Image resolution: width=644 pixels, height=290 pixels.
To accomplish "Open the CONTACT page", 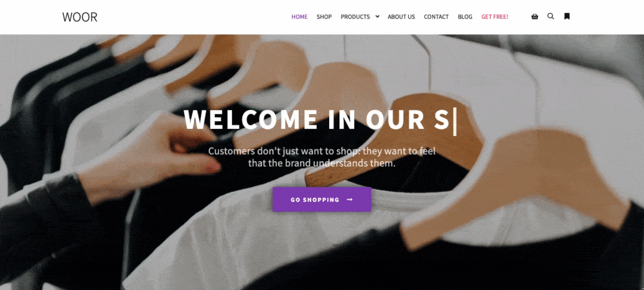I will click(436, 17).
